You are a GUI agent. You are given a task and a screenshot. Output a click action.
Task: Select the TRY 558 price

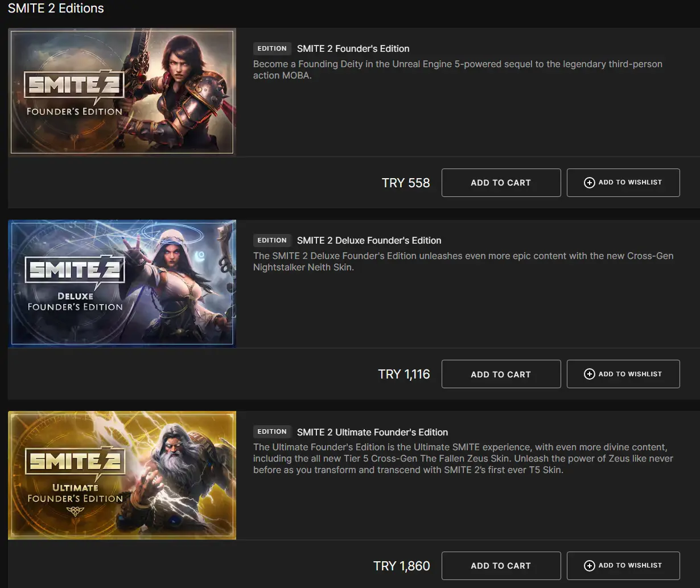click(406, 183)
